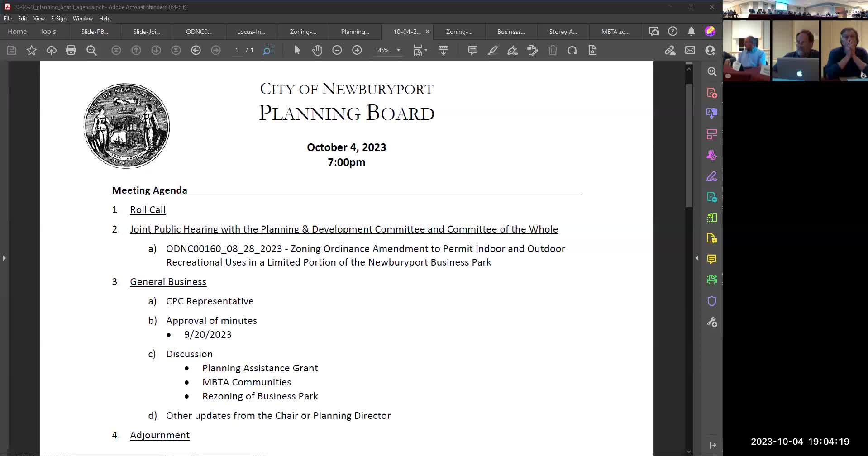Image resolution: width=868 pixels, height=456 pixels.
Task: Zoom in with plus button
Action: [357, 50]
